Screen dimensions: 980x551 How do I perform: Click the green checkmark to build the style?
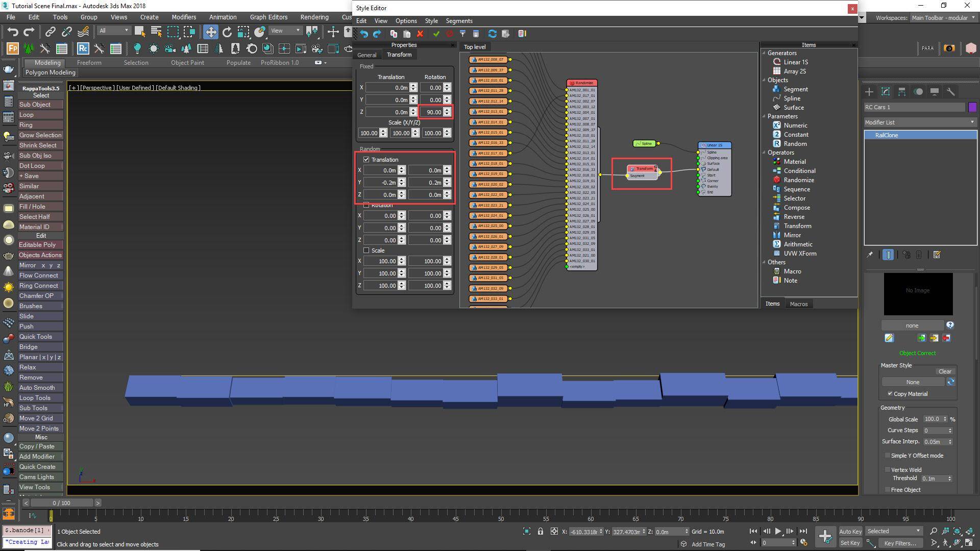[436, 34]
